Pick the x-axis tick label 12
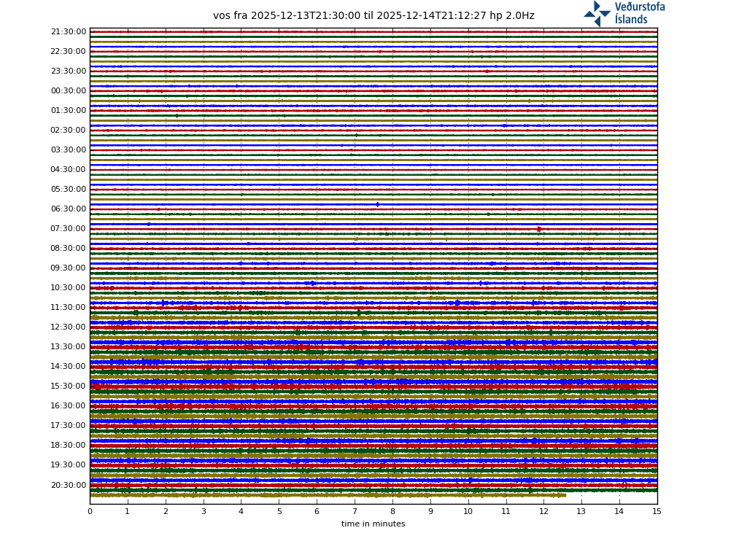This screenshot has width=747, height=560. [543, 512]
